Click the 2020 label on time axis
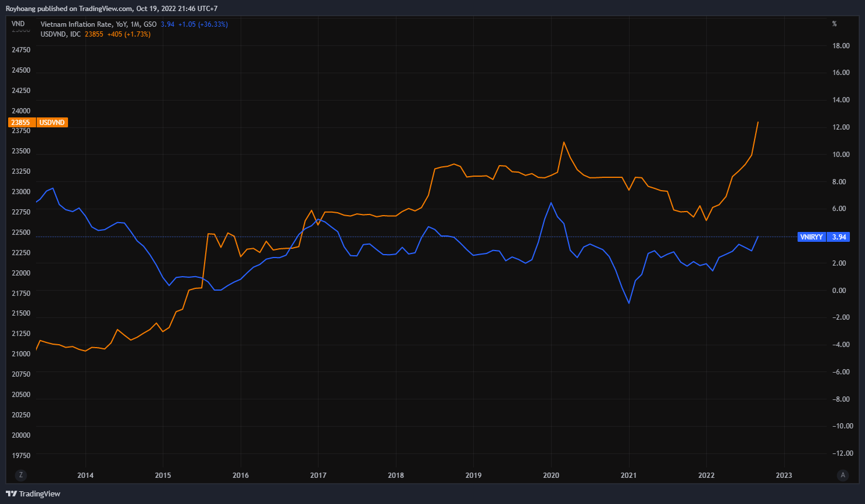 point(551,476)
